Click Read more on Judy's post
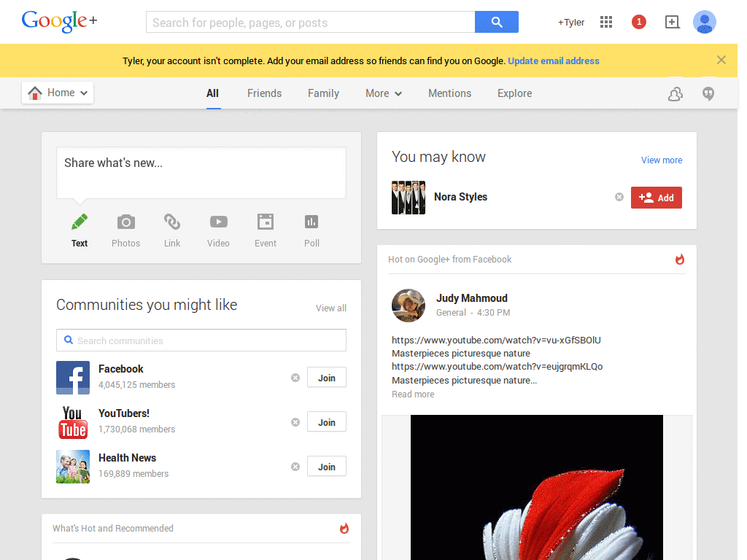This screenshot has height=560, width=747. pyautogui.click(x=413, y=394)
